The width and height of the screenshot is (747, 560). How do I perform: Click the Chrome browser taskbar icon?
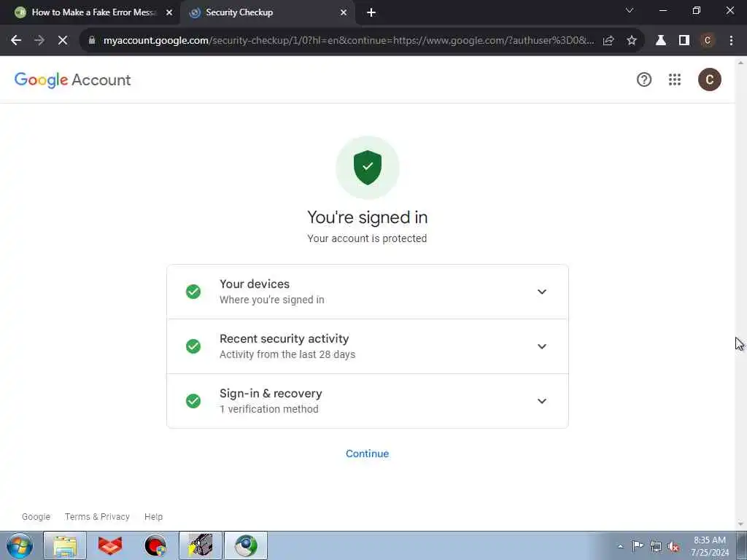coord(246,545)
